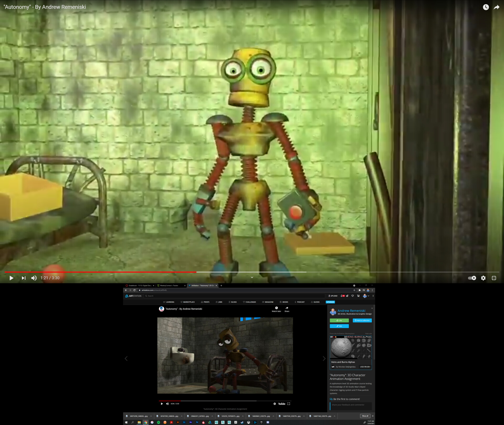The height and width of the screenshot is (425, 504).
Task: Click Watch later clock icon top right
Action: [486, 7]
